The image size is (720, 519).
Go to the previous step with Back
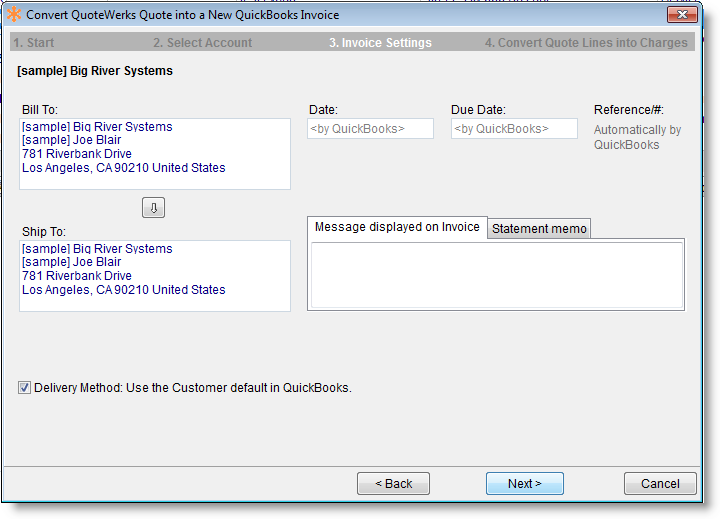point(393,483)
